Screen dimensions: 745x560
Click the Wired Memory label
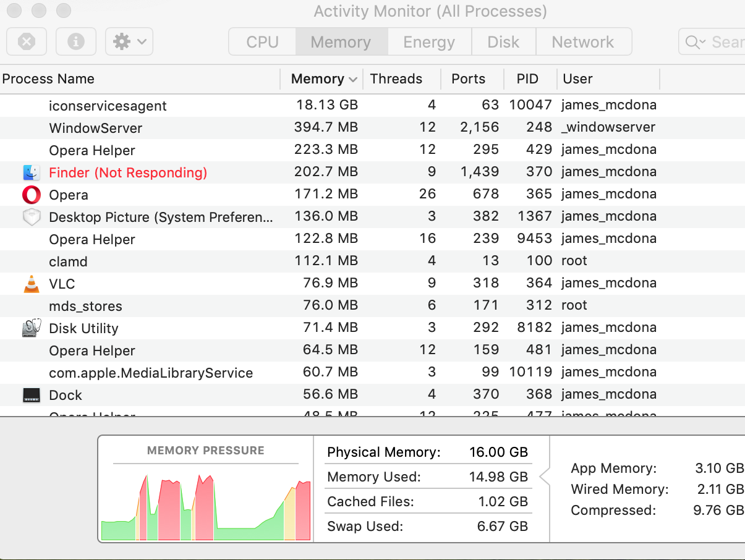pos(620,490)
